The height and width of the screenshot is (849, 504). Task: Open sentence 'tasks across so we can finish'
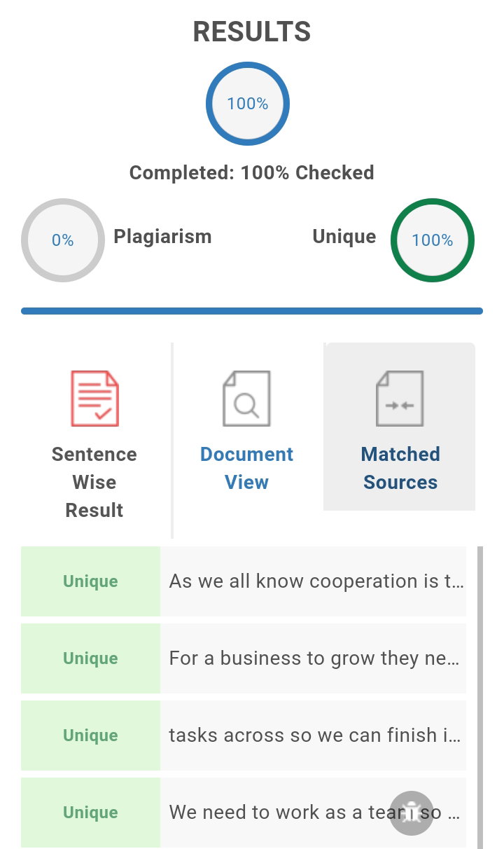[x=313, y=736]
